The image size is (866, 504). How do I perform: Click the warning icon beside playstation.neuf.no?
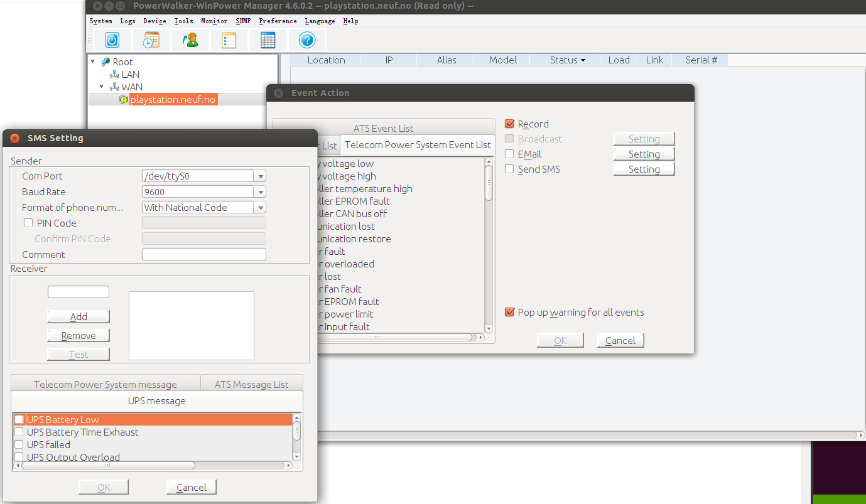tap(123, 100)
